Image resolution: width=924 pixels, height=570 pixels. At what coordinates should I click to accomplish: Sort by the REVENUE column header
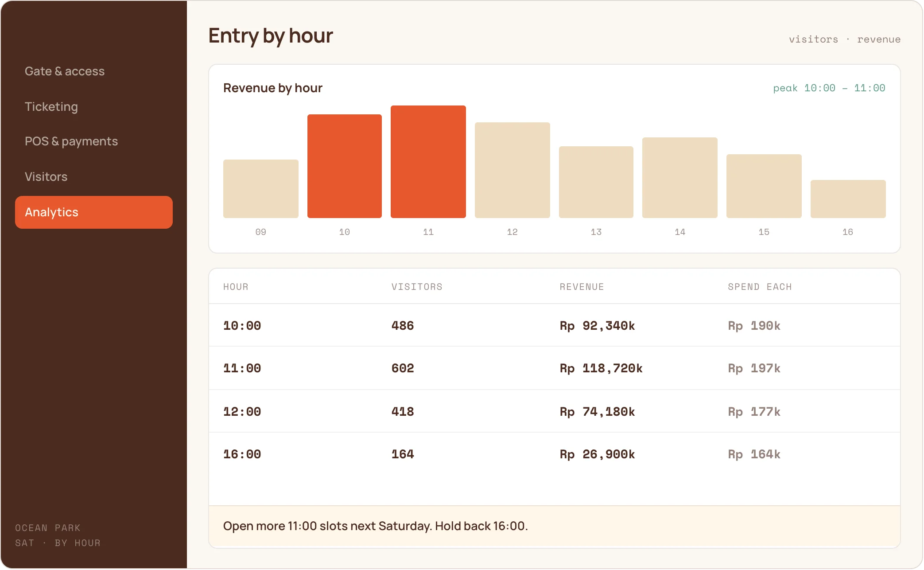[x=582, y=287]
